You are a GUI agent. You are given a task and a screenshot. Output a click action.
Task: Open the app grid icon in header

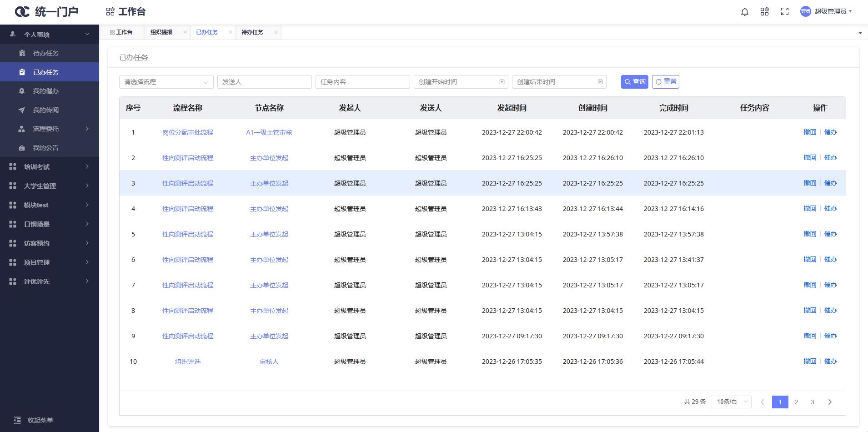tap(764, 12)
